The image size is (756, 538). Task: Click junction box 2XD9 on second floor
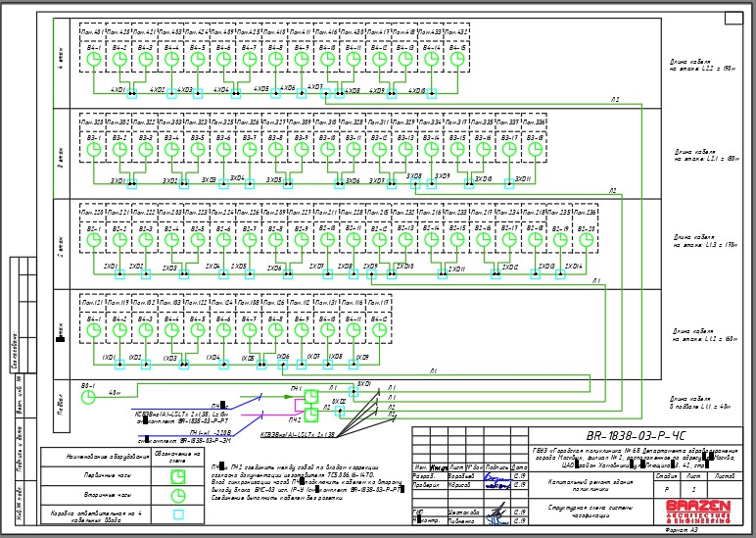click(371, 274)
